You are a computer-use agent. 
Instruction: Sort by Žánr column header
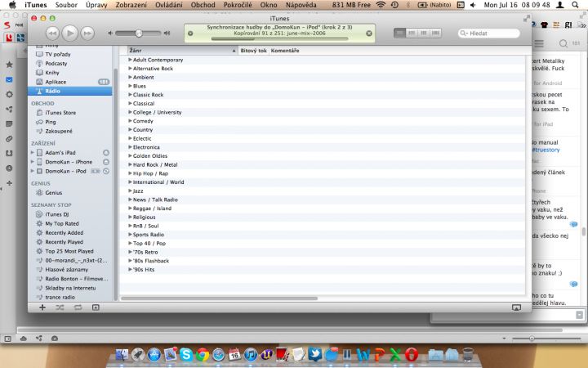pos(183,51)
